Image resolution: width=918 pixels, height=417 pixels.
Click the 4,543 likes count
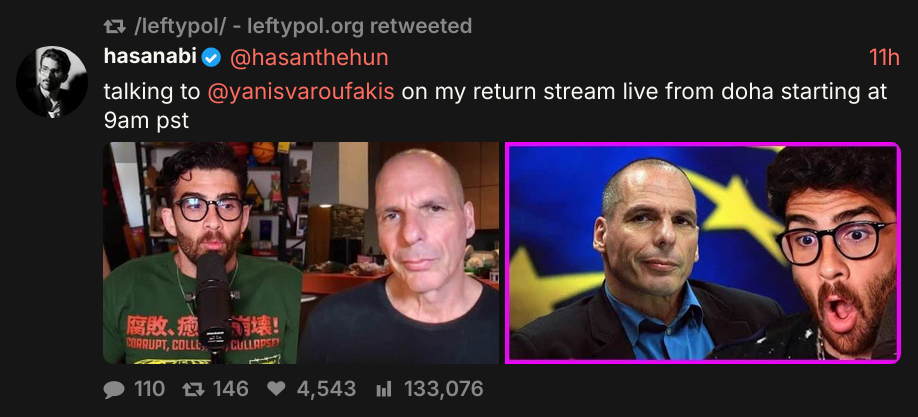click(326, 389)
